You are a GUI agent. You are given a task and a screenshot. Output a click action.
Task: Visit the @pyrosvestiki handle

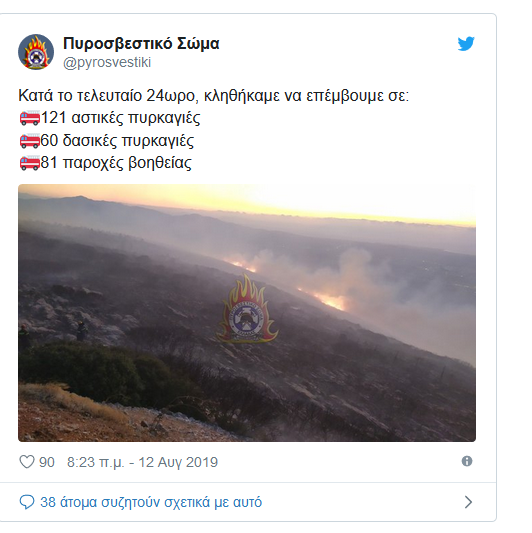[107, 63]
